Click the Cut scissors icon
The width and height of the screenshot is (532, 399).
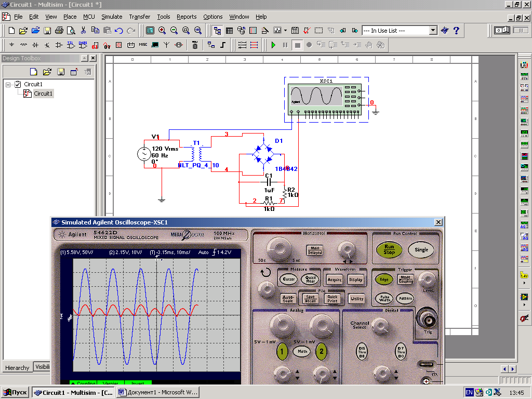pyautogui.click(x=83, y=31)
